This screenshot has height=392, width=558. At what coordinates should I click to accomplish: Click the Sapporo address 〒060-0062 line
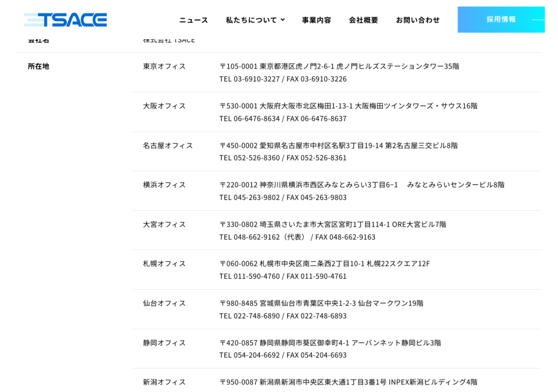click(325, 264)
